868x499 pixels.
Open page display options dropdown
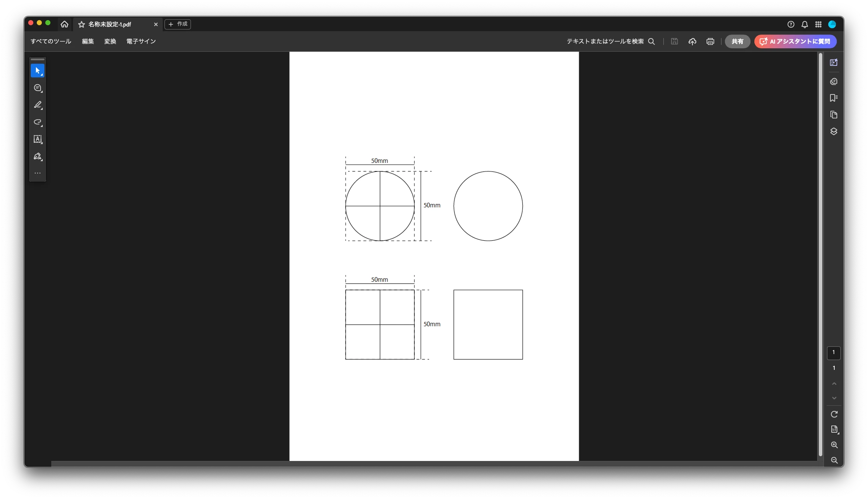coord(834,429)
